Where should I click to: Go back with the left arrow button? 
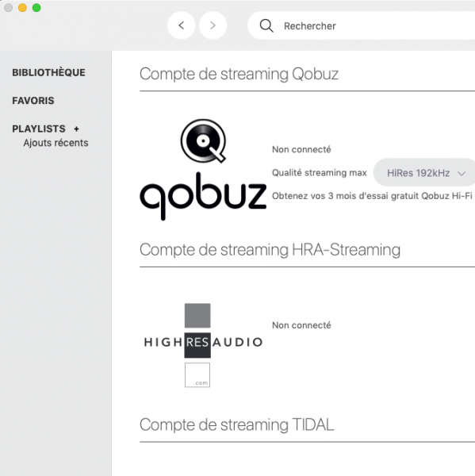182,25
